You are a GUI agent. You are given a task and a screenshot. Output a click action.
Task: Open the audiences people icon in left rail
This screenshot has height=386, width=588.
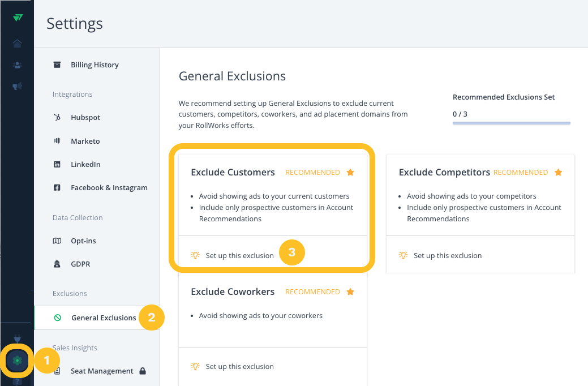coord(17,65)
